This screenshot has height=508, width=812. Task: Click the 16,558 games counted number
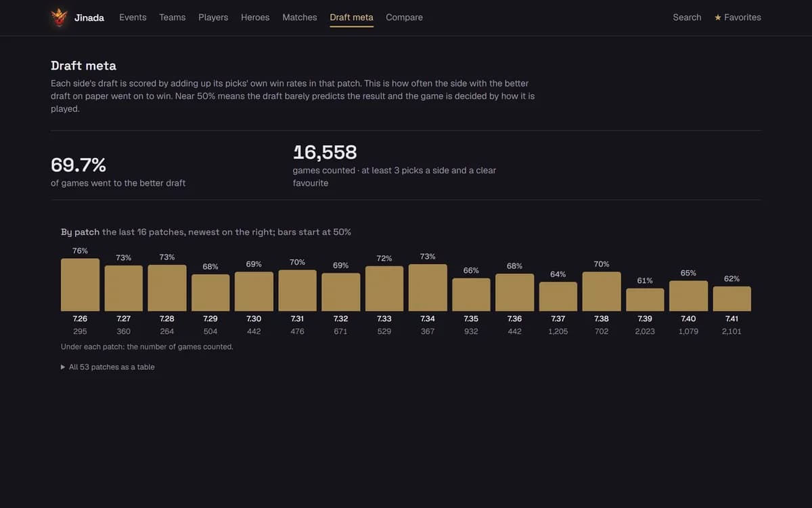pyautogui.click(x=325, y=152)
